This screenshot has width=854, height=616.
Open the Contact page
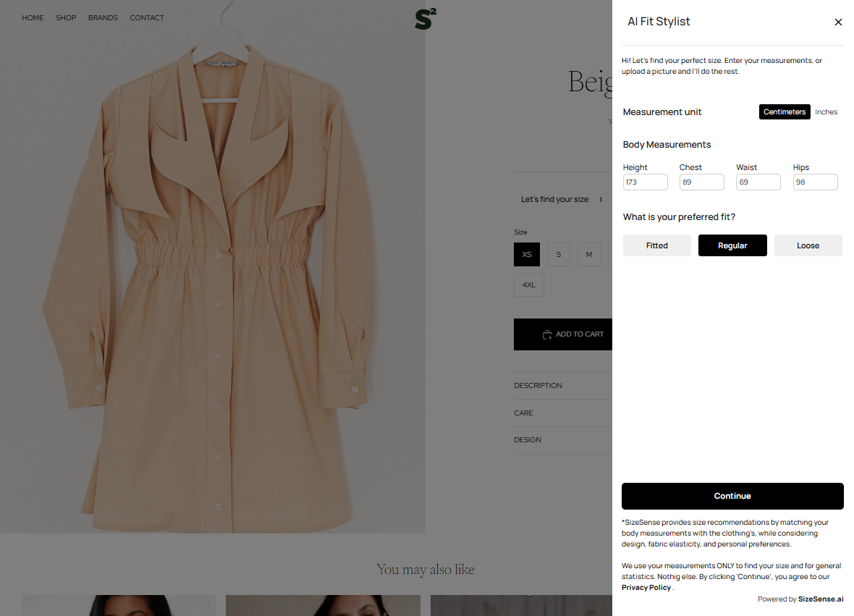tap(147, 18)
